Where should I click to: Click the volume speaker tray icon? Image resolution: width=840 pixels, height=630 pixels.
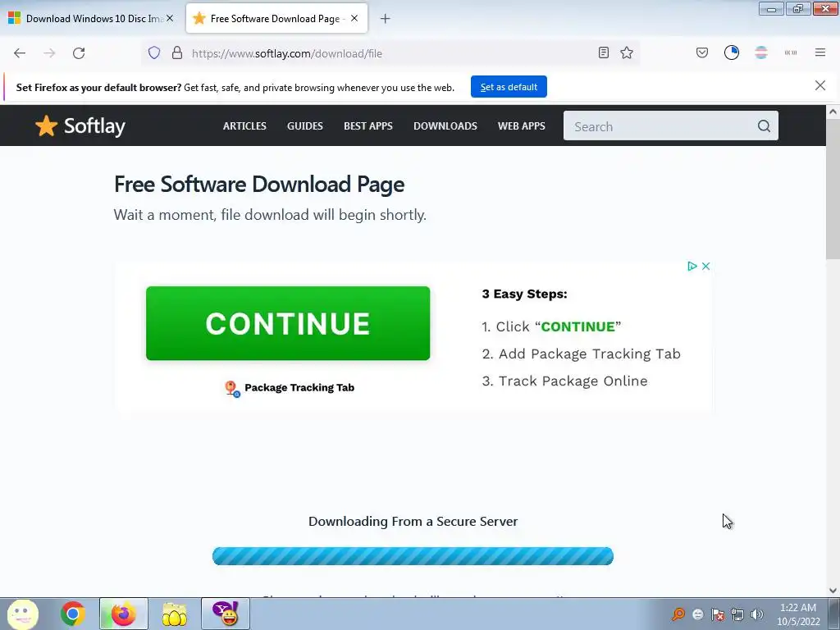click(x=757, y=614)
